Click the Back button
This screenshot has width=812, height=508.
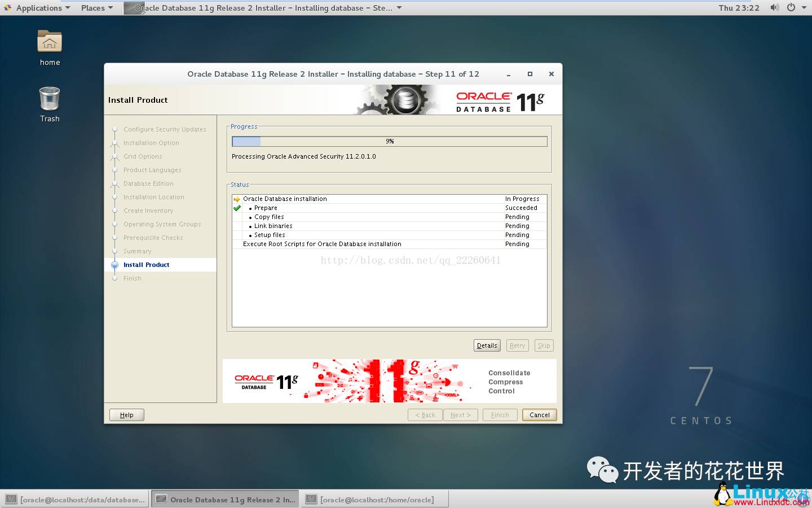click(x=425, y=415)
